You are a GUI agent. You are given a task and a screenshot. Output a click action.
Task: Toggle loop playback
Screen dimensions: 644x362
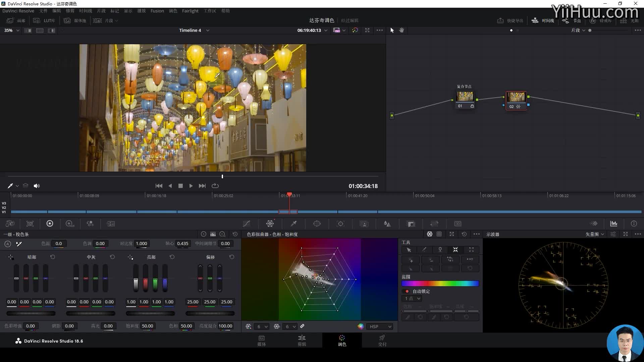[x=215, y=186]
